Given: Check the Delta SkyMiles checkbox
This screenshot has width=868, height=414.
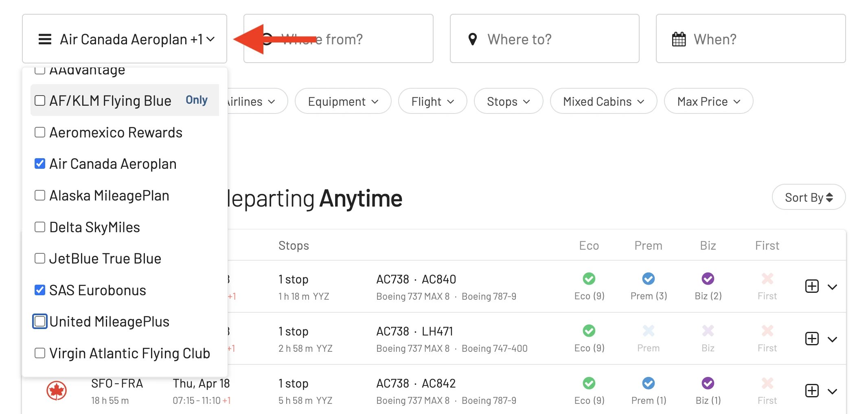Looking at the screenshot, I should click(40, 227).
